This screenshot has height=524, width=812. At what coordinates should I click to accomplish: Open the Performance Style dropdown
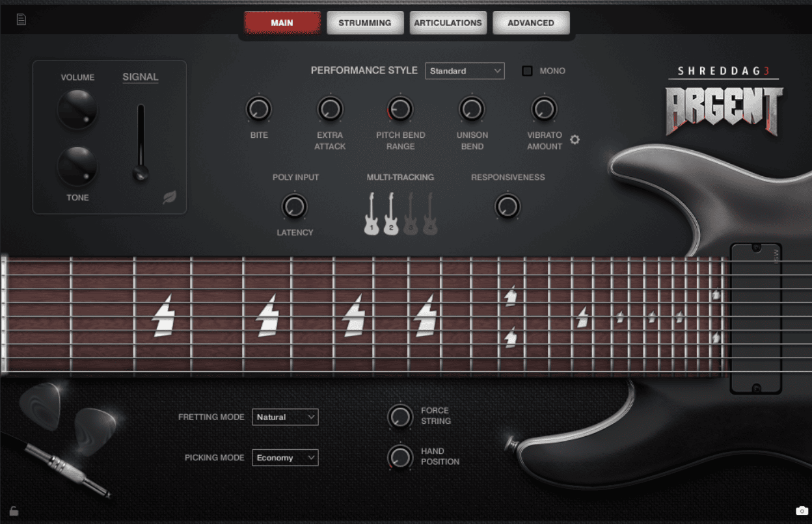click(465, 71)
